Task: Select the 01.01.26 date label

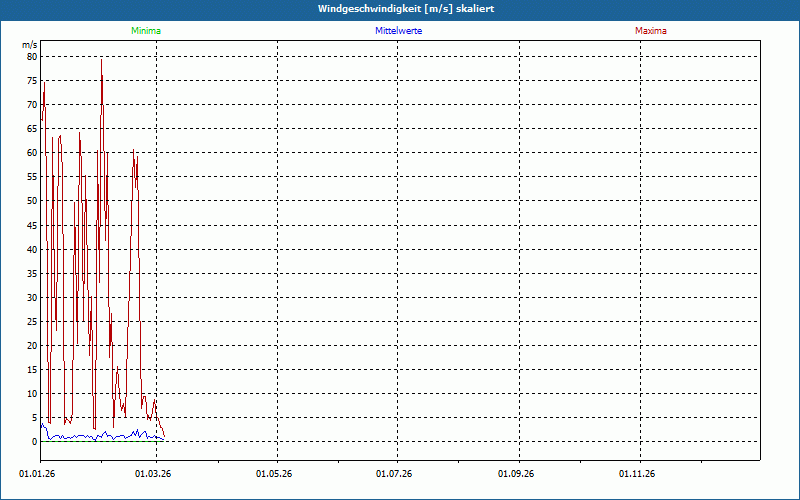Action: (37, 473)
